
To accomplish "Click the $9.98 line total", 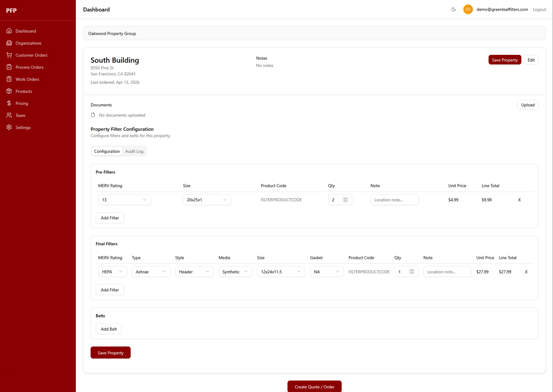I will [x=487, y=200].
